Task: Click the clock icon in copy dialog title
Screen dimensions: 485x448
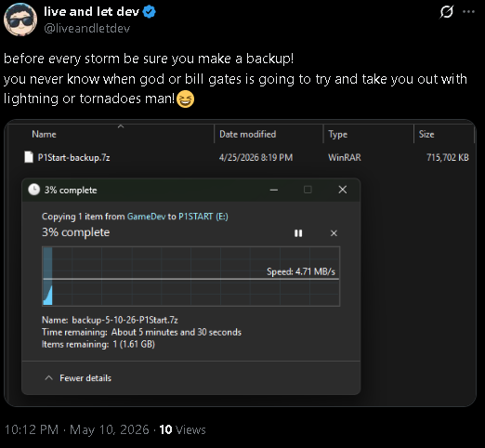Action: (x=34, y=190)
